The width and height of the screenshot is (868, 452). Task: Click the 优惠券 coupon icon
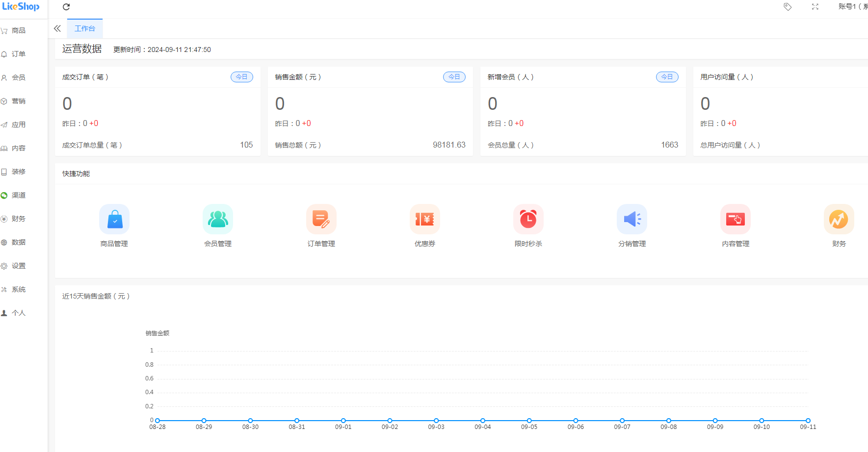[x=425, y=219]
